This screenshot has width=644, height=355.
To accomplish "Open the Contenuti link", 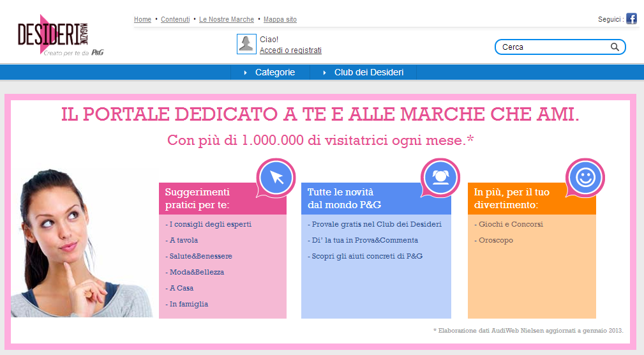I will pyautogui.click(x=176, y=19).
